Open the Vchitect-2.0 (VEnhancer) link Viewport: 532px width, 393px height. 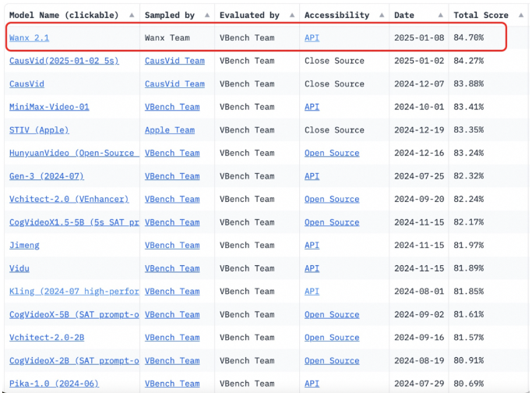pos(69,199)
